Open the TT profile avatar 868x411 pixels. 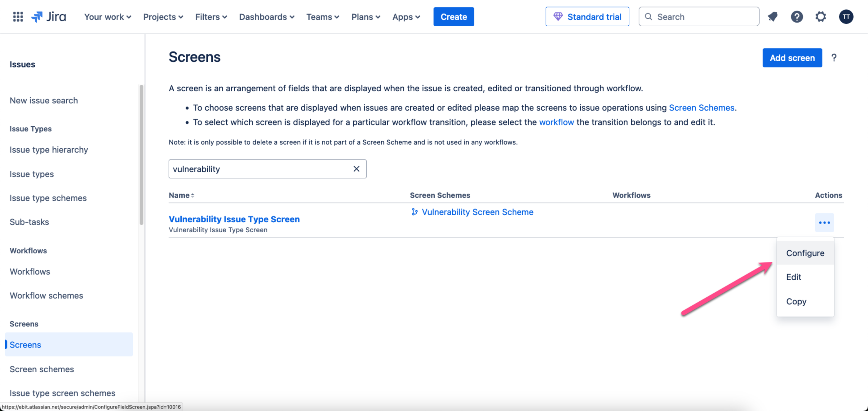coord(846,16)
